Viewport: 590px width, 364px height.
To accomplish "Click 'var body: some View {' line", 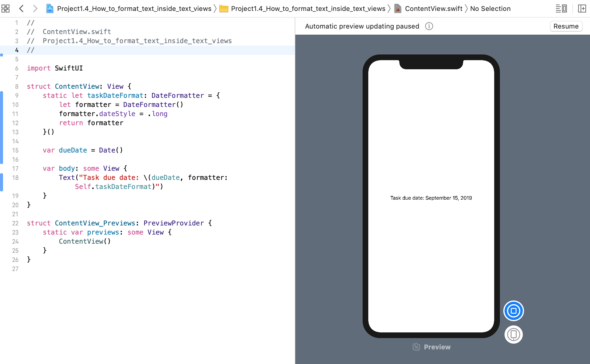I will click(x=85, y=168).
